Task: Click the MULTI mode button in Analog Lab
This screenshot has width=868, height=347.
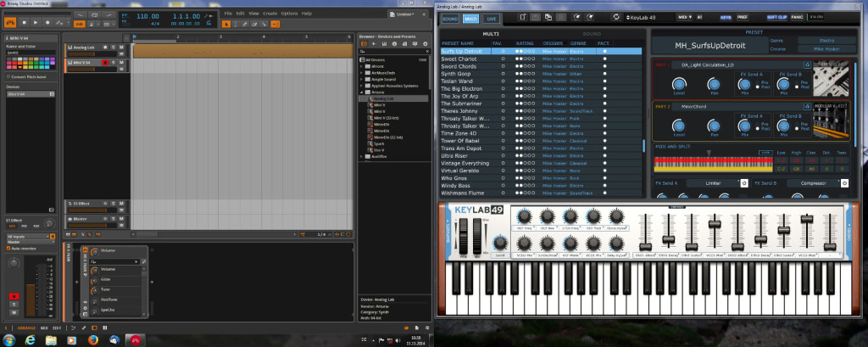Action: (470, 19)
